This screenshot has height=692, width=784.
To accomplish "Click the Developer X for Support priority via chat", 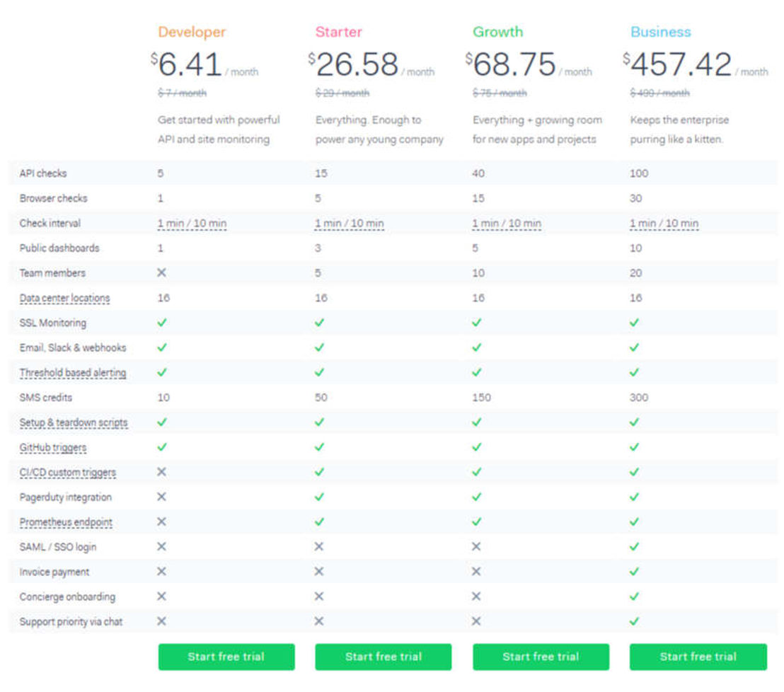I will pos(161,621).
